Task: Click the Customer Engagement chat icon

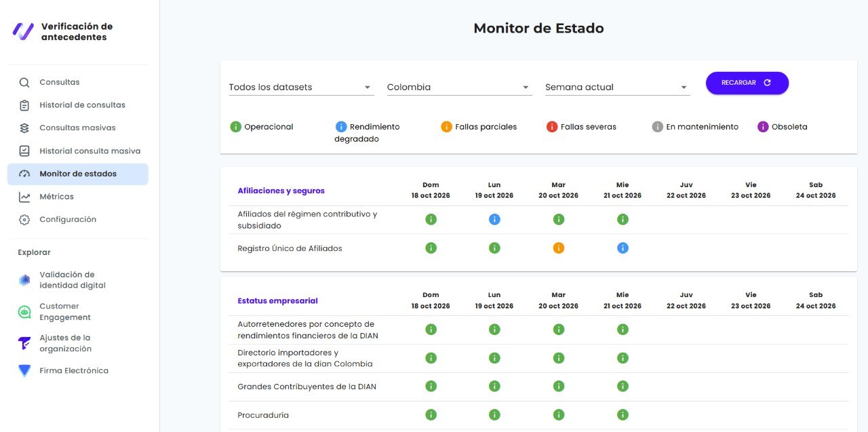Action: point(24,312)
